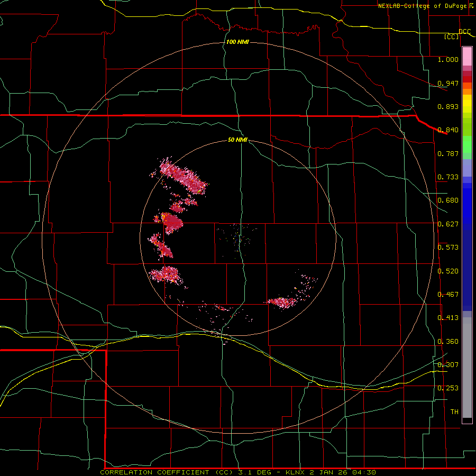Click the 50 NMI range ring label
Viewport: 476px width, 476px height.
(237, 140)
